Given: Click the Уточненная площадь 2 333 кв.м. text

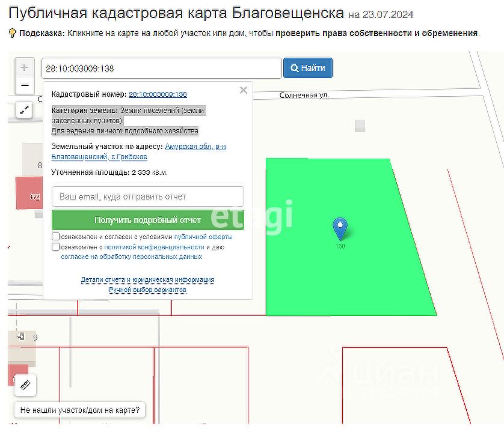Looking at the screenshot, I should coord(109,172).
